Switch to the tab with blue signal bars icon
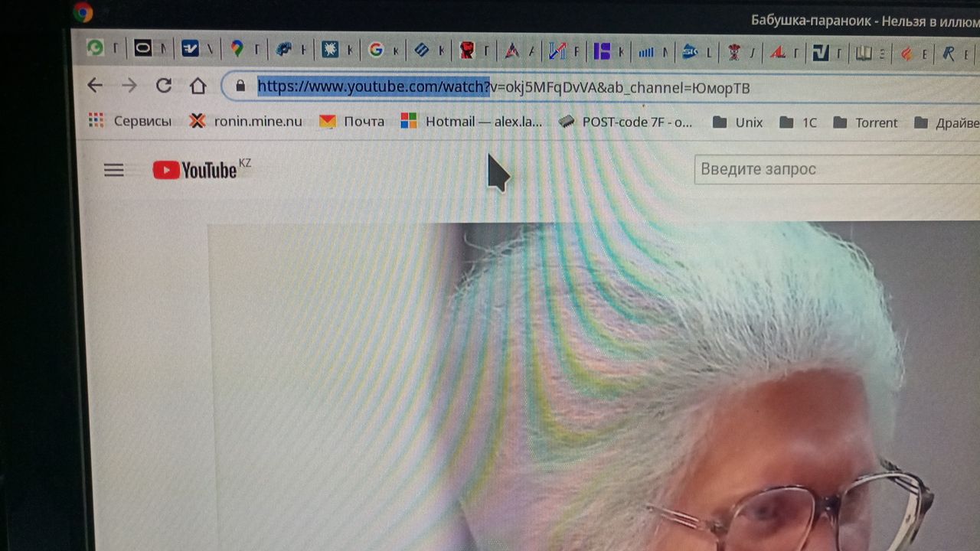The image size is (980, 551). tap(647, 52)
